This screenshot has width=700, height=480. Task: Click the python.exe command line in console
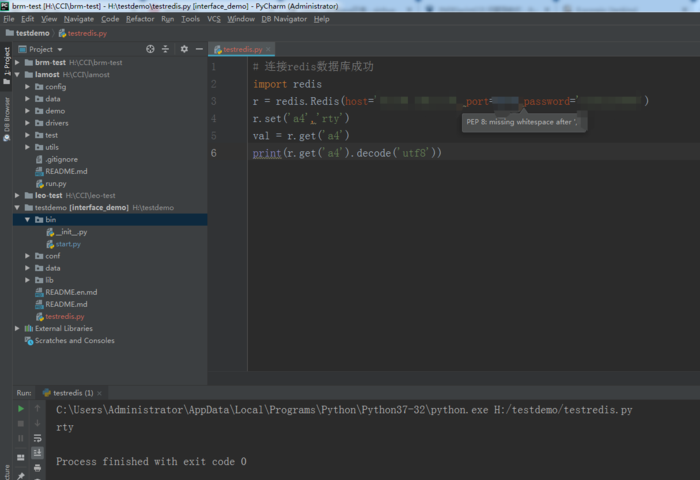[344, 410]
